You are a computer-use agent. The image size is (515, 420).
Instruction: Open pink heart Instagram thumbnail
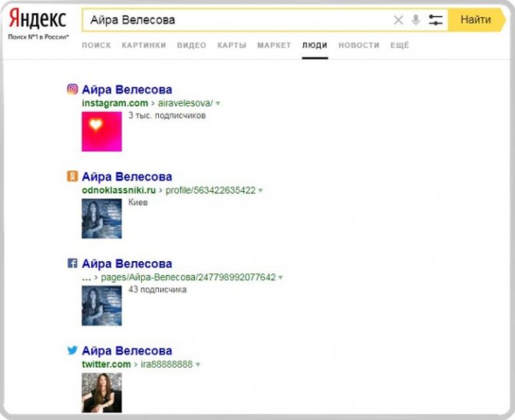[101, 131]
